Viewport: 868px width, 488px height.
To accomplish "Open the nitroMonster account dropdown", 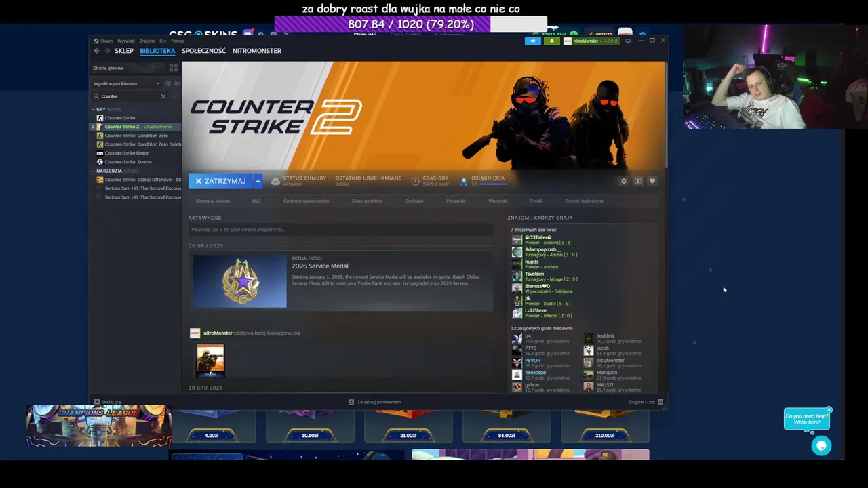I will [591, 41].
